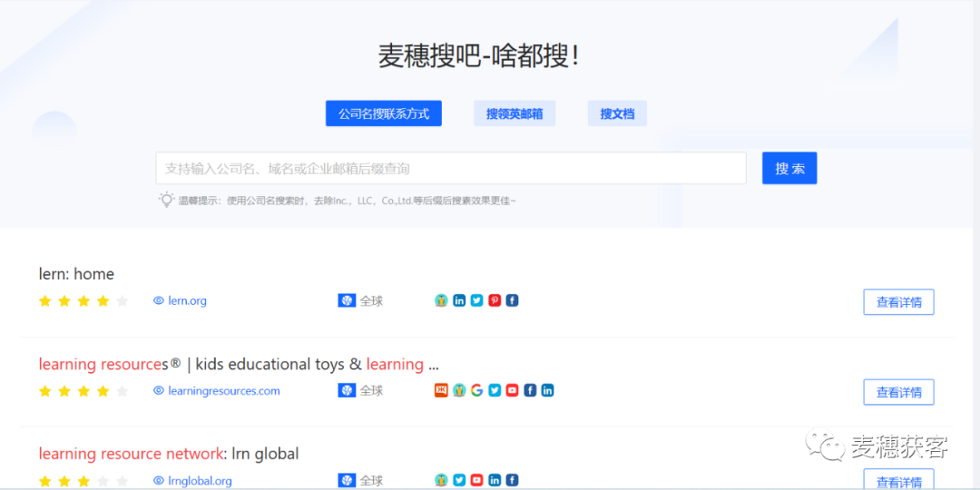Click the globe icon in lrnglobal.org row
Viewport: 980px width, 490px height.
347,481
